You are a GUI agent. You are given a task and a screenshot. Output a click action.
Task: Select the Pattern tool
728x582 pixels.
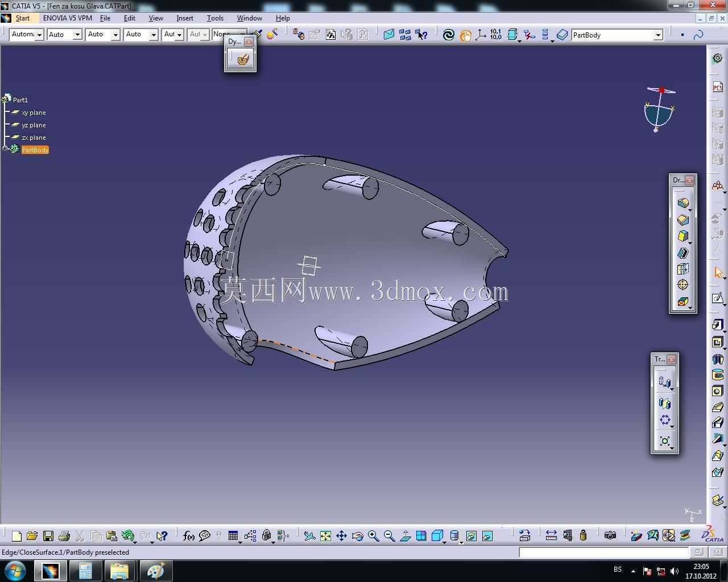[664, 420]
